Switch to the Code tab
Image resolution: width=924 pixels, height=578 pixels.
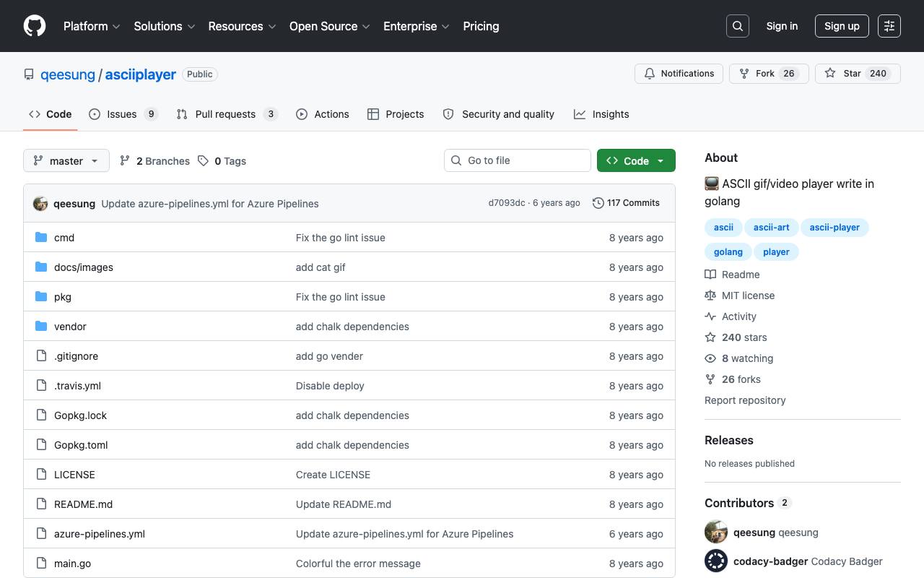pos(51,114)
